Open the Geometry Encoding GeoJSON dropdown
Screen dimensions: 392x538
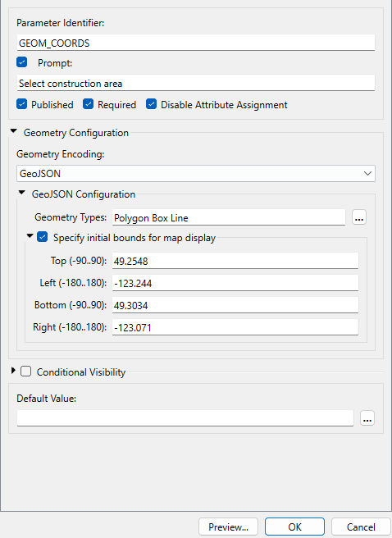(196, 174)
